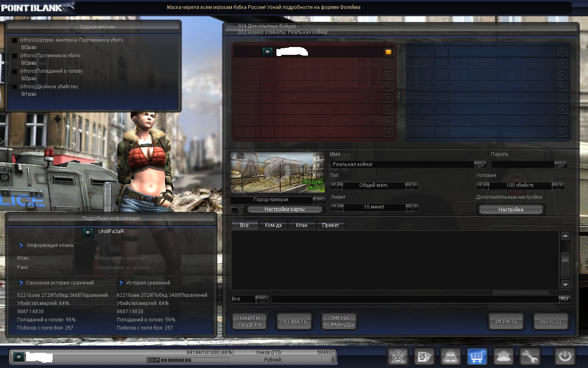Open the PB mission cards icon
The image size is (588, 368).
tap(424, 357)
